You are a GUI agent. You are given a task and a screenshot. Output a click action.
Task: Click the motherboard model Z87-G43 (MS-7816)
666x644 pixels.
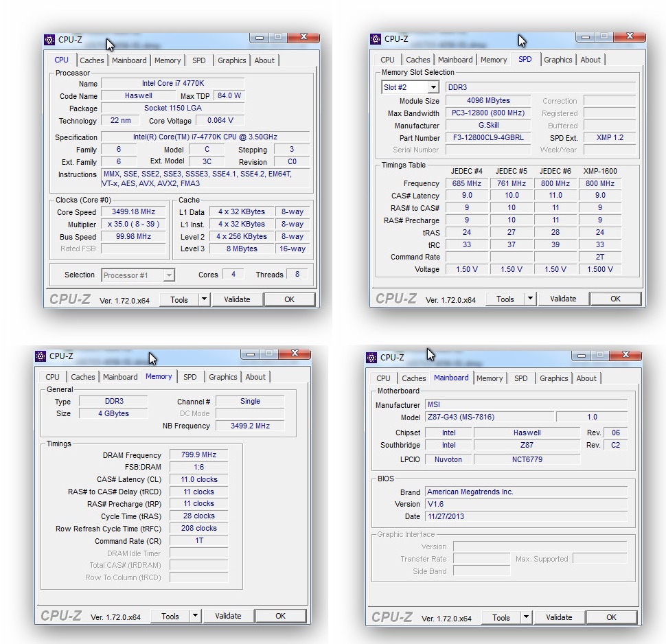click(490, 417)
